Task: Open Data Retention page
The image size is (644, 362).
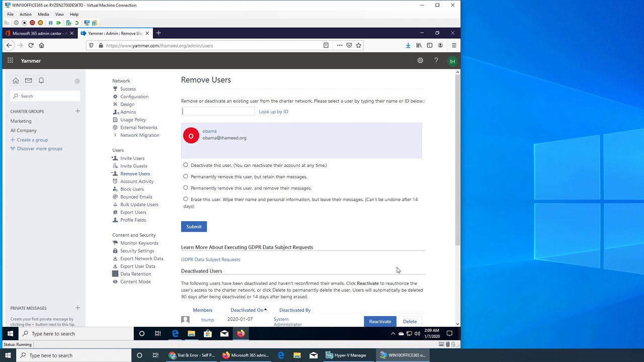Action: 135,274
